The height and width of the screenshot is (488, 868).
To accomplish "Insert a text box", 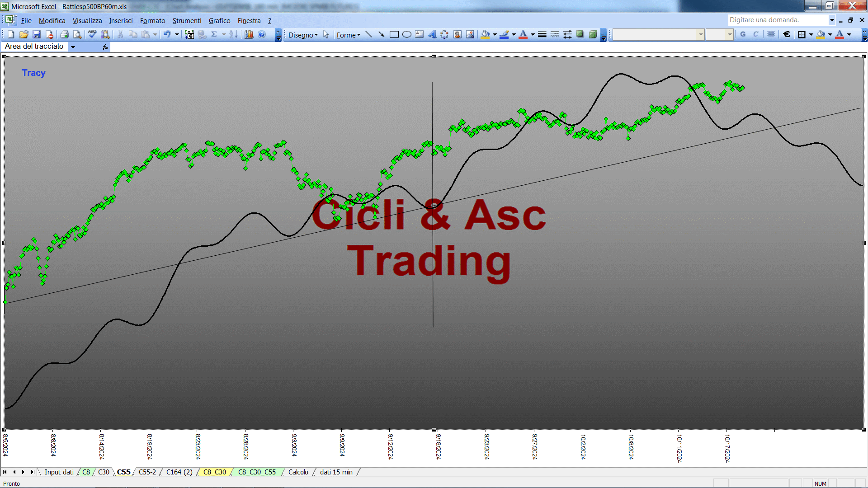I will click(x=420, y=34).
